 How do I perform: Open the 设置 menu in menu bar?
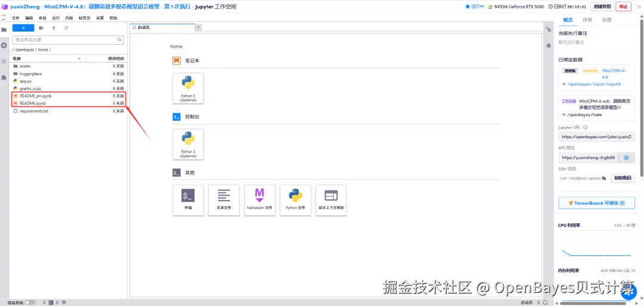(x=100, y=18)
